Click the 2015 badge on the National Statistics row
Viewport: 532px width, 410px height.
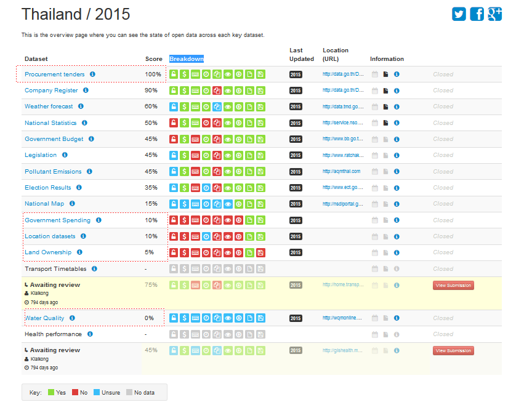tap(296, 123)
